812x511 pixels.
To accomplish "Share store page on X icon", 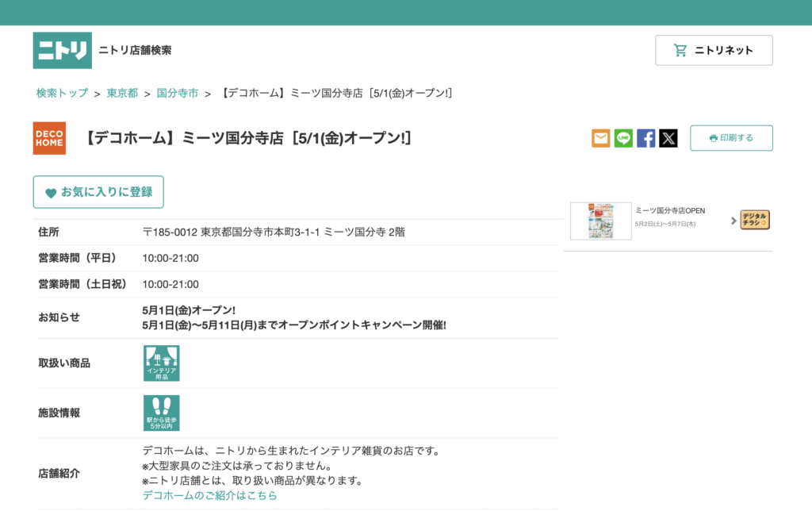I will click(668, 138).
